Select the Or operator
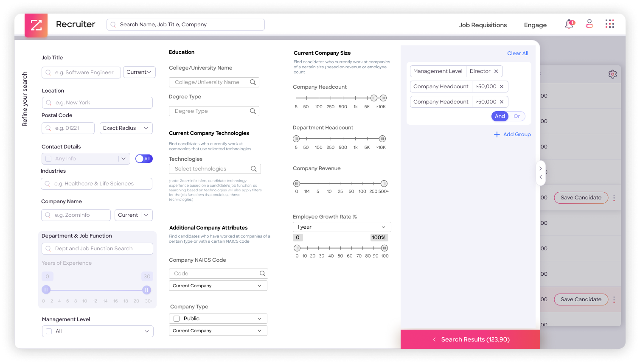Viewport: 640px width, 364px height. pyautogui.click(x=517, y=116)
